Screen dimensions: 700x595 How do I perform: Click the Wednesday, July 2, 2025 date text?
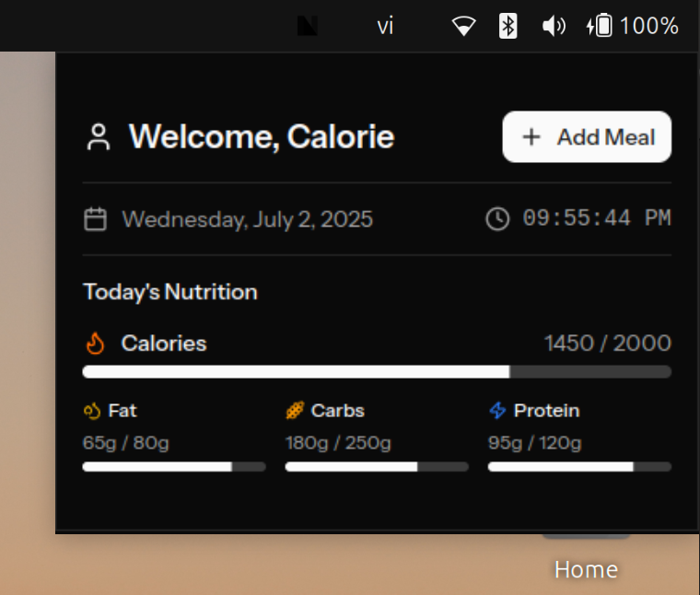[248, 219]
